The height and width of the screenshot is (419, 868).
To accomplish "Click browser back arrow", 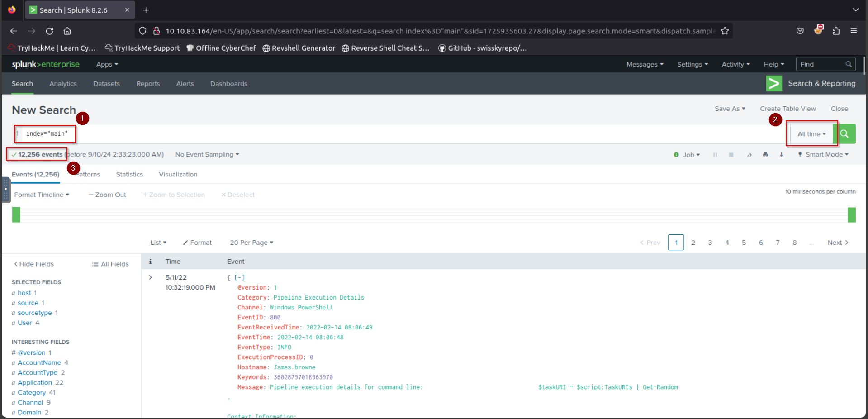I will click(14, 31).
